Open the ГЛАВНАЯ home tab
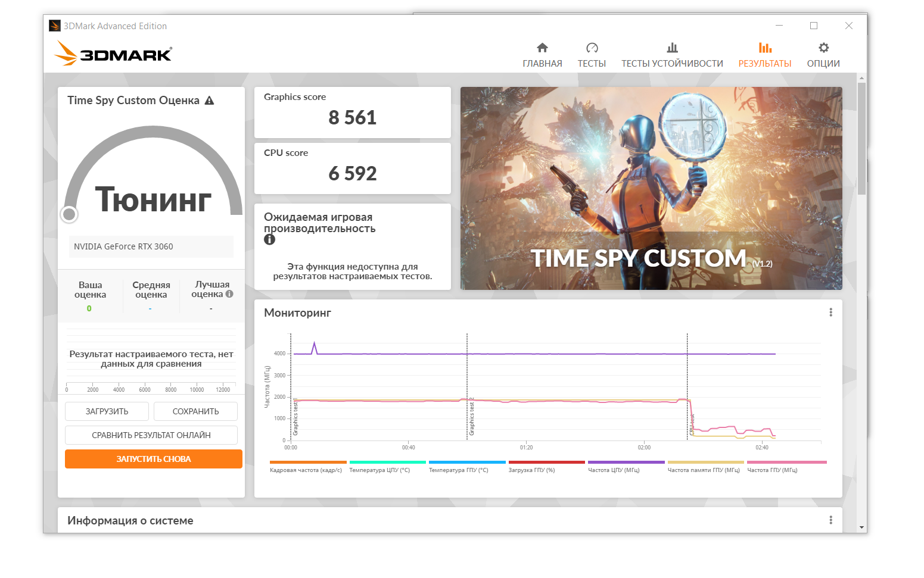 [x=542, y=55]
